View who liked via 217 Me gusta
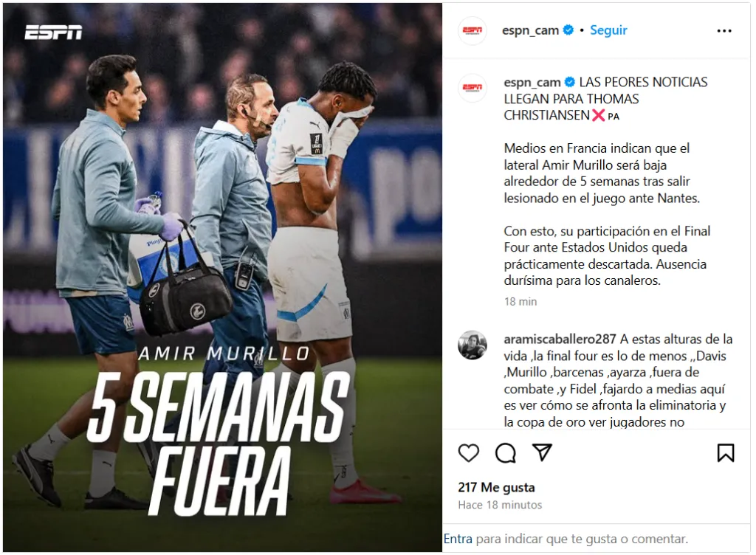This screenshot has width=756, height=555. (496, 488)
